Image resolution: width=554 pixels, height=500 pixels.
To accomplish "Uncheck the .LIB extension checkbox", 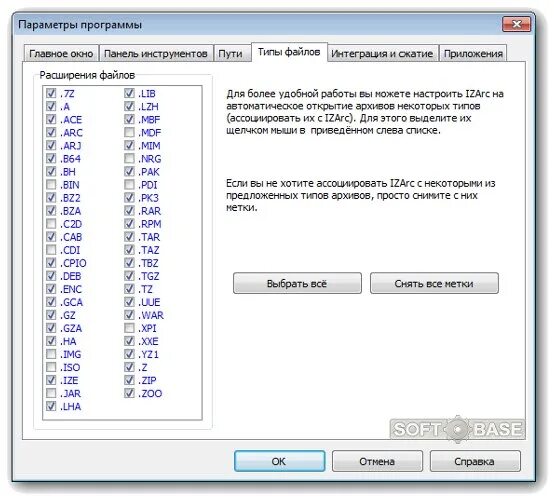I will coord(129,93).
